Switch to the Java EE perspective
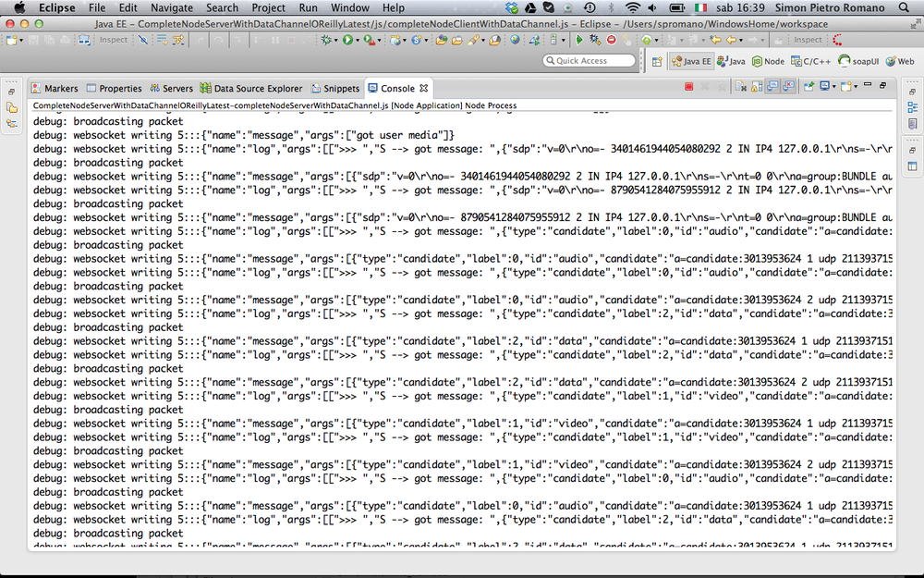The width and height of the screenshot is (924, 578). tap(691, 61)
